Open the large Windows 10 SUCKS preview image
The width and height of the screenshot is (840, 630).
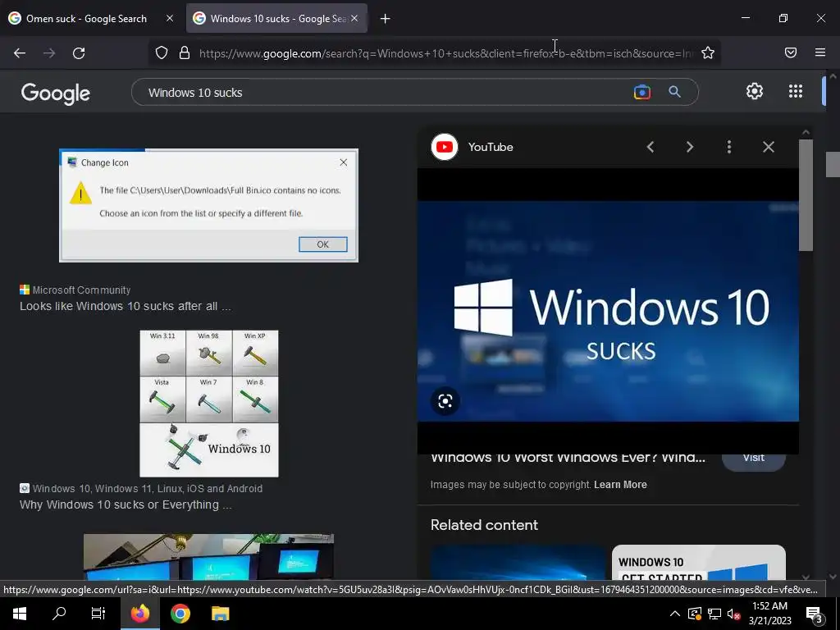608,311
